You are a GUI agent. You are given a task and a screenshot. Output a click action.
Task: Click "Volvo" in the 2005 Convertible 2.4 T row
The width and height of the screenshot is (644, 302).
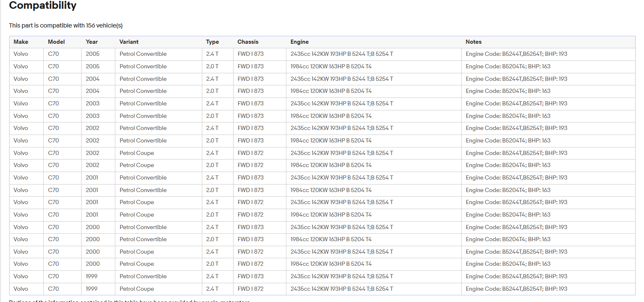pos(21,54)
